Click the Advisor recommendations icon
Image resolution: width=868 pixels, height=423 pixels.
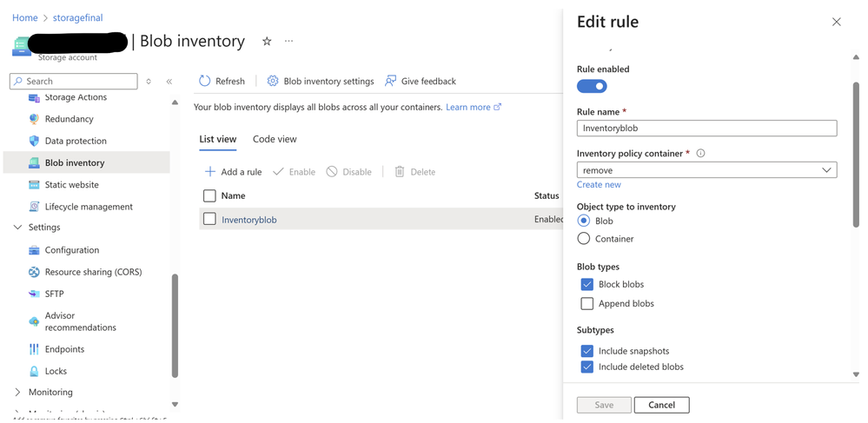click(x=35, y=321)
